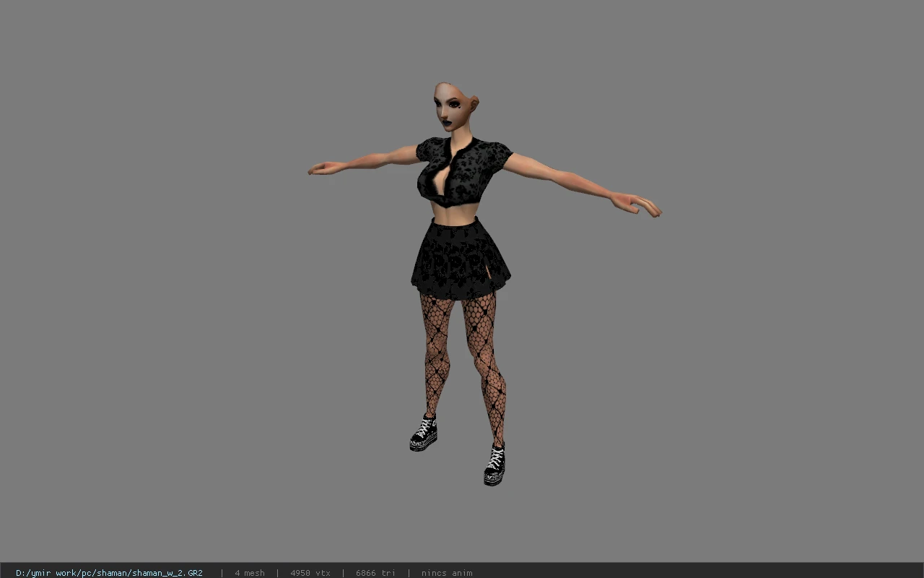924x578 pixels.
Task: Click the '4950 vtx' status entry
Action: point(310,573)
